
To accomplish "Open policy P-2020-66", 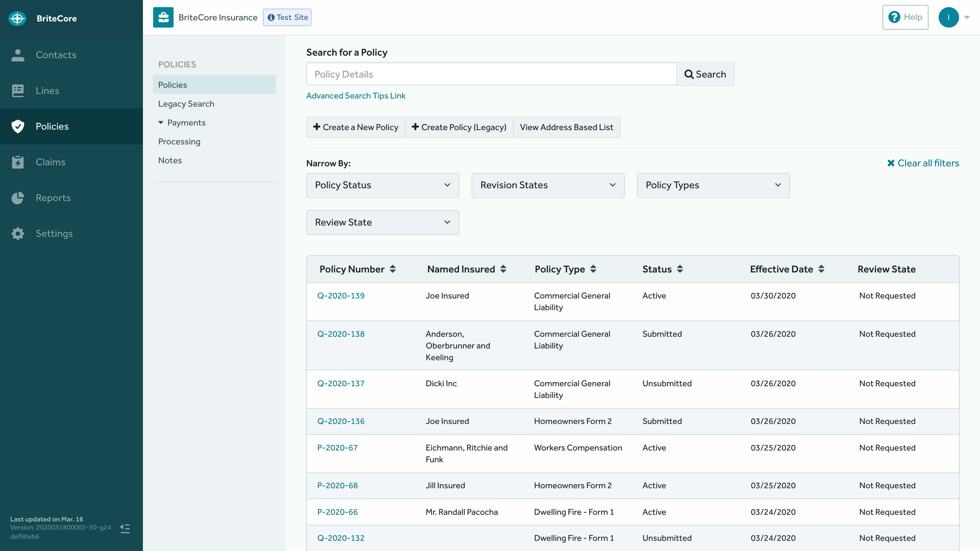I will pos(337,512).
